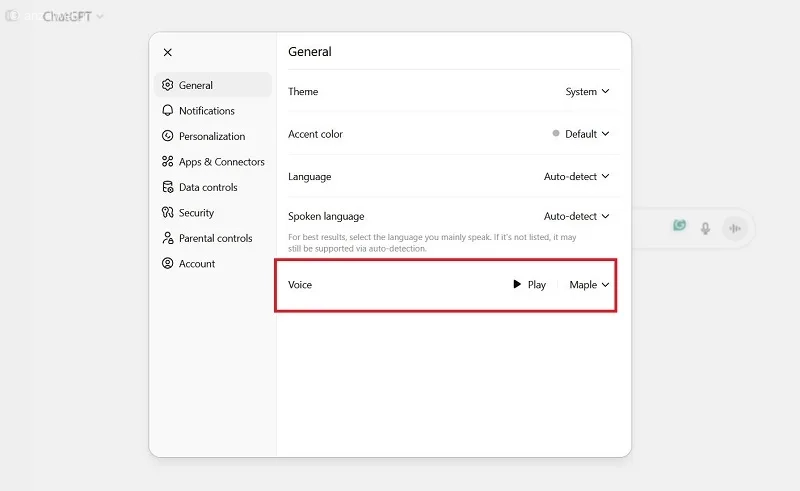Close the settings dialog with X
This screenshot has height=491, width=800.
pos(167,52)
